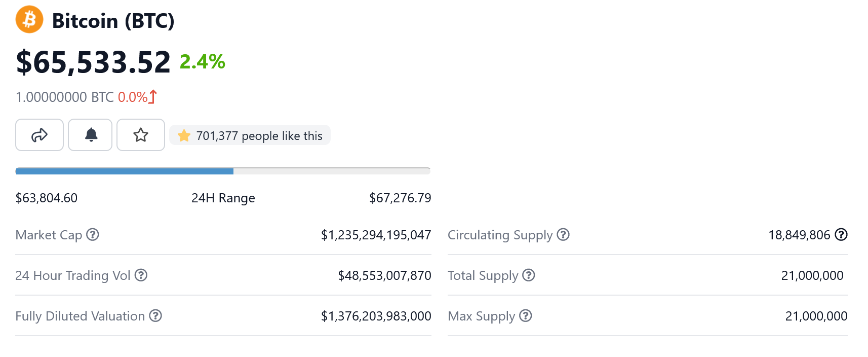Click the Circulating Supply help icon
The width and height of the screenshot is (868, 357).
tap(563, 234)
